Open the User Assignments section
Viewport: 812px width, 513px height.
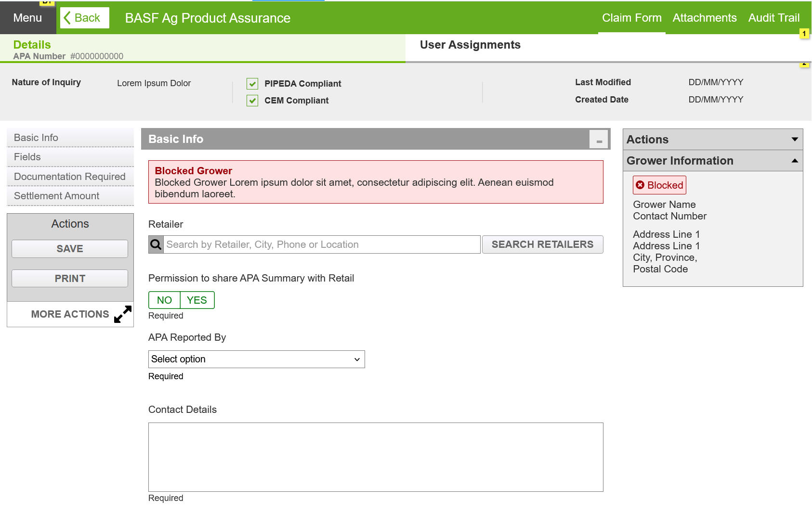[x=470, y=45]
